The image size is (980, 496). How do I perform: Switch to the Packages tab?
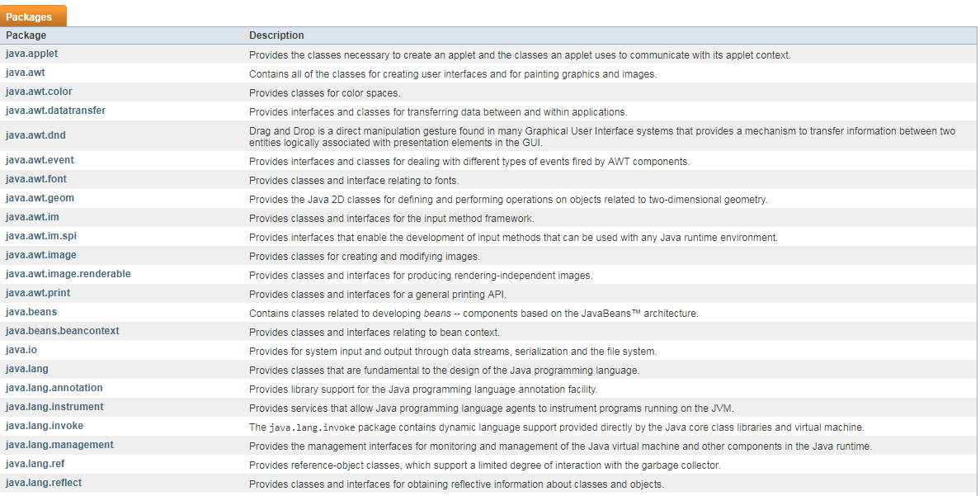click(30, 16)
